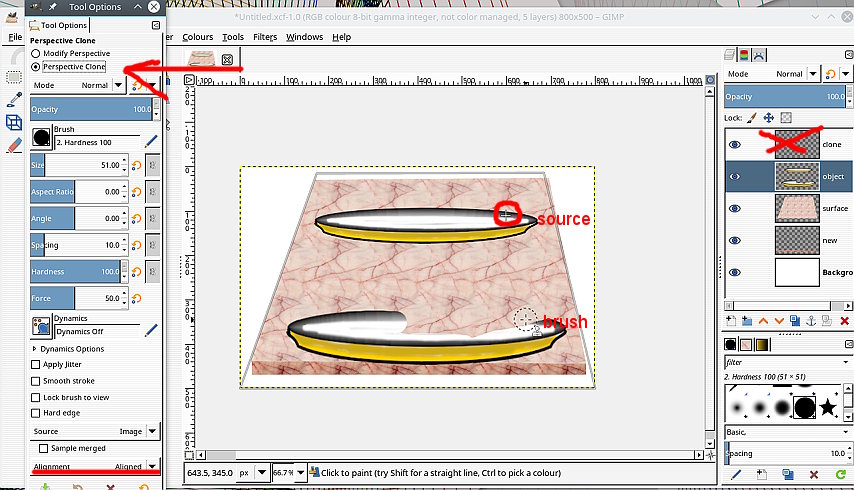Select the 3D cage transform tool in toolbox
854x490 pixels.
(14, 122)
